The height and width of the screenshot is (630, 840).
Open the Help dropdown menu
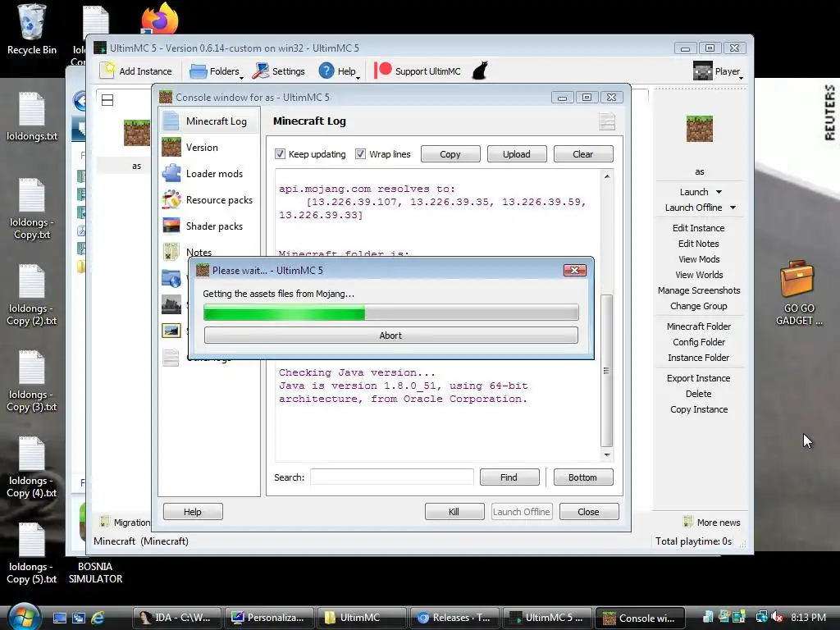(x=339, y=71)
